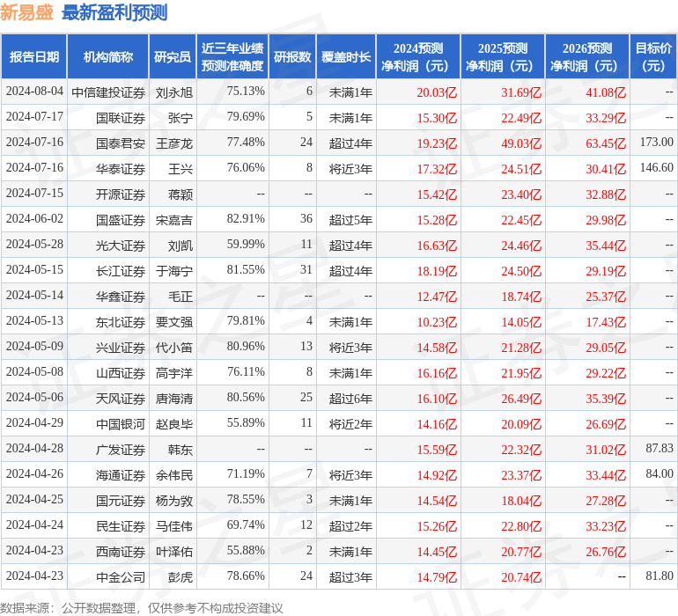Click report count 36
This screenshot has height=616, width=678.
click(x=306, y=218)
